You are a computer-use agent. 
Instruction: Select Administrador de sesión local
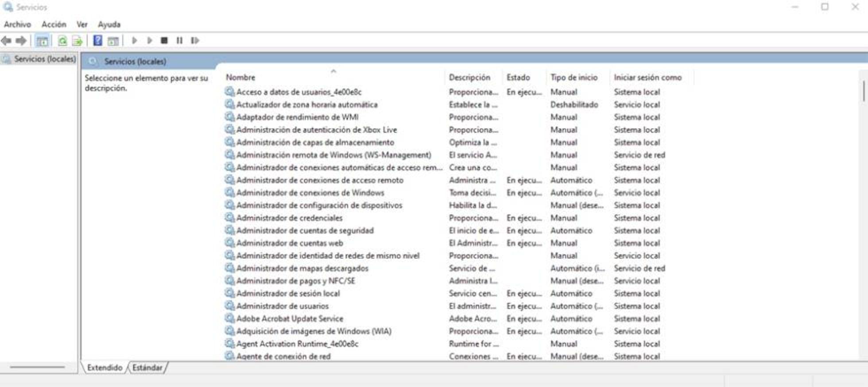click(x=288, y=294)
